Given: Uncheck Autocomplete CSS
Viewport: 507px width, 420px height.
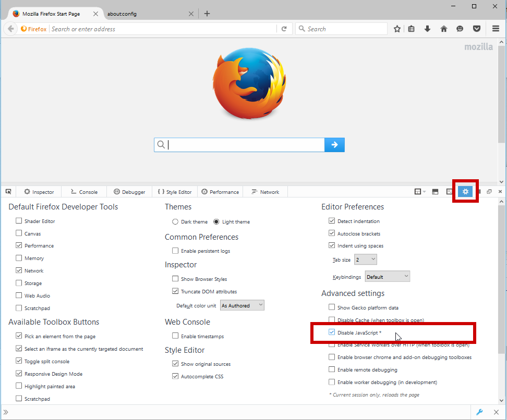Looking at the screenshot, I should tap(175, 376).
